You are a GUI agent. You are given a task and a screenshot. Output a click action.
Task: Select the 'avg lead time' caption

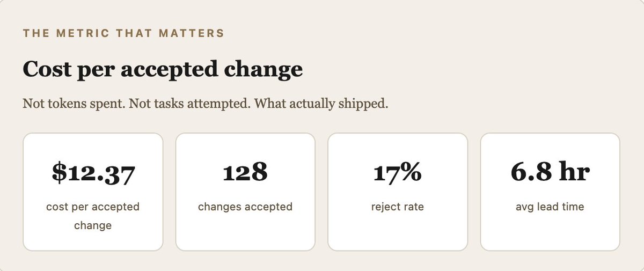(550, 207)
